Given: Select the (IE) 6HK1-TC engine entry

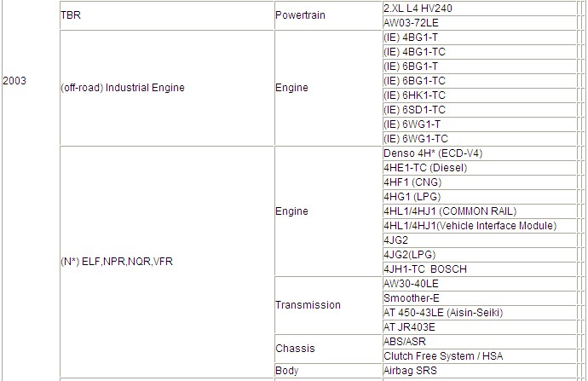Looking at the screenshot, I should [415, 95].
